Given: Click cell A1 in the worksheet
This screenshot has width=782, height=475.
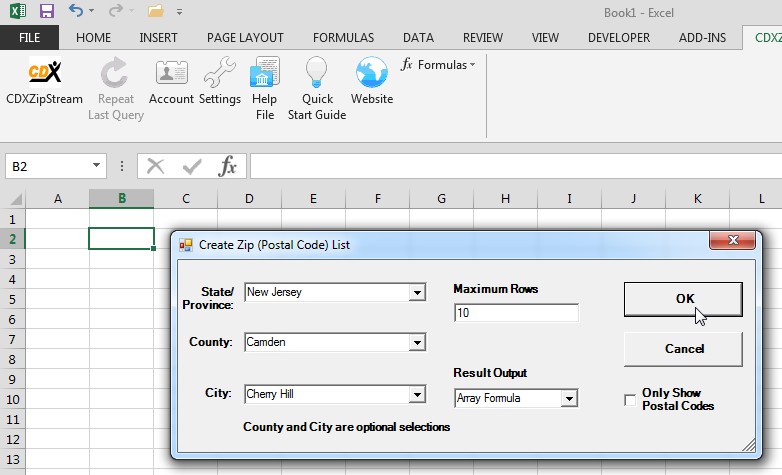Looking at the screenshot, I should (x=57, y=219).
